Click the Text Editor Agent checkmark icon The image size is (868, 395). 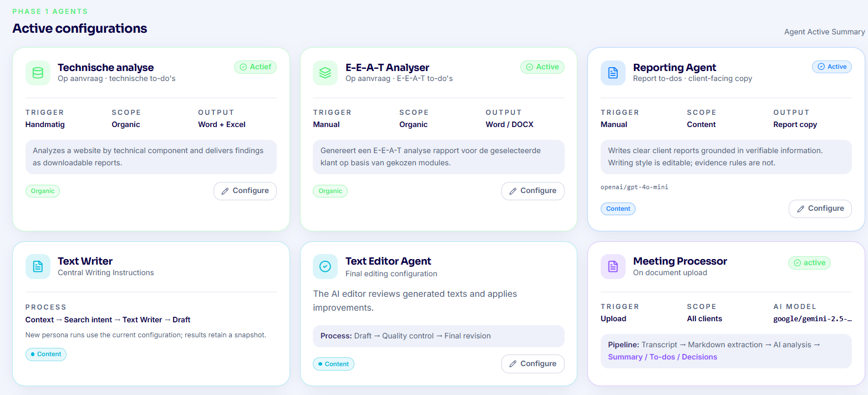pos(326,266)
